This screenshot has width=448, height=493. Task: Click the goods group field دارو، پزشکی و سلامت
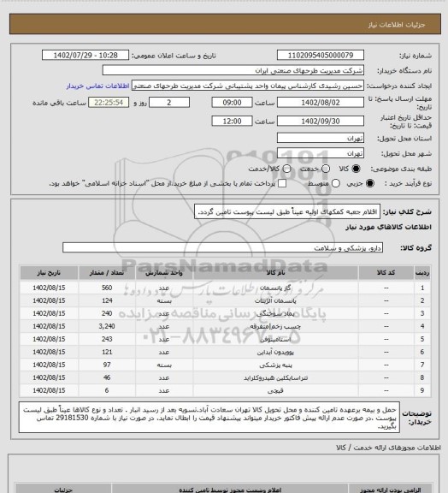[223, 247]
